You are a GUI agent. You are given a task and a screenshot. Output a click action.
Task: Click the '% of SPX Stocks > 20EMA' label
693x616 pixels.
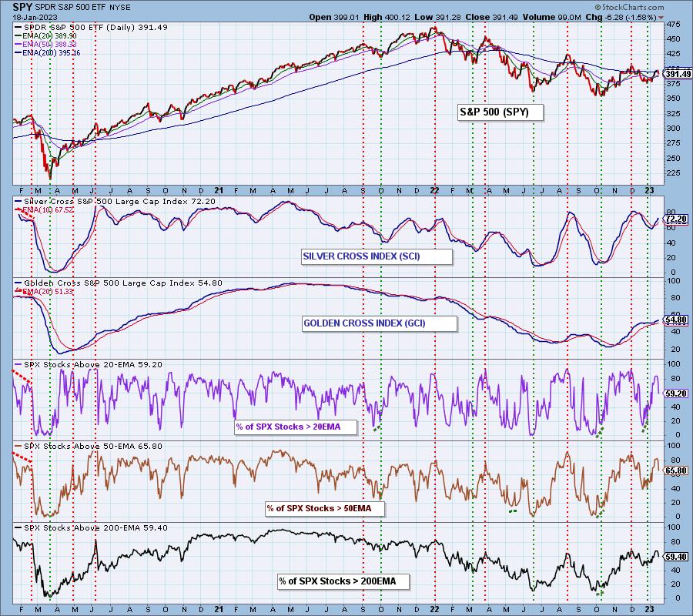click(x=296, y=427)
